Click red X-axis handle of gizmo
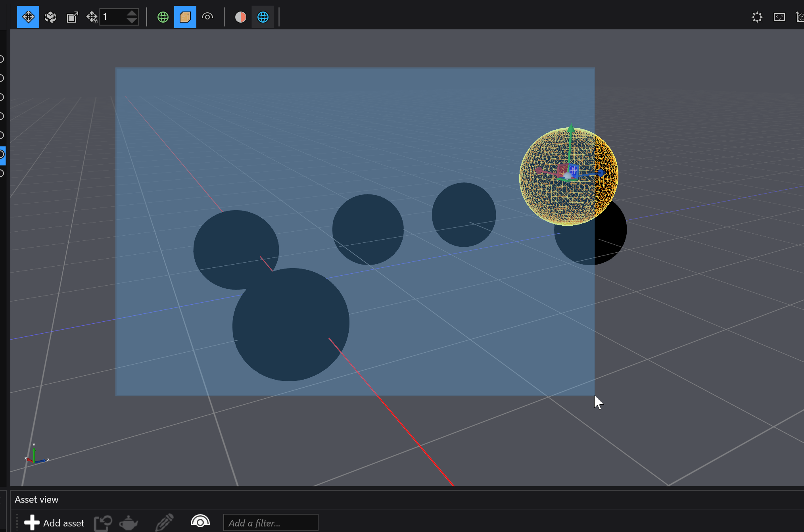The image size is (804, 532). (x=539, y=171)
